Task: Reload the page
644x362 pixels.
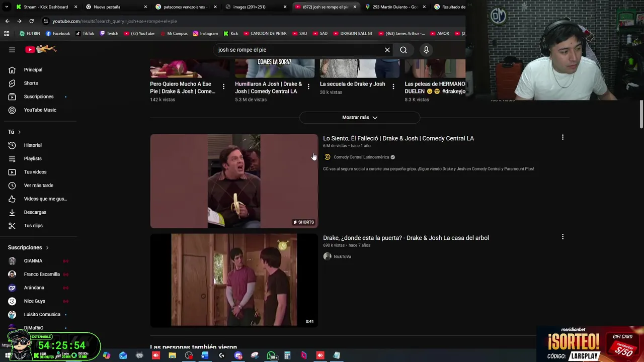Action: [x=31, y=21]
